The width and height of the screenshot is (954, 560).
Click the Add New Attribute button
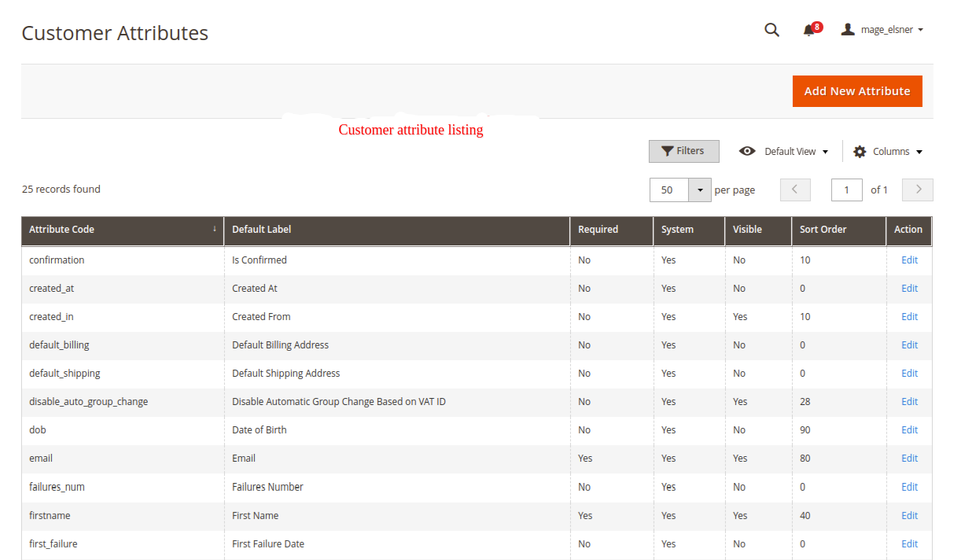tap(856, 91)
